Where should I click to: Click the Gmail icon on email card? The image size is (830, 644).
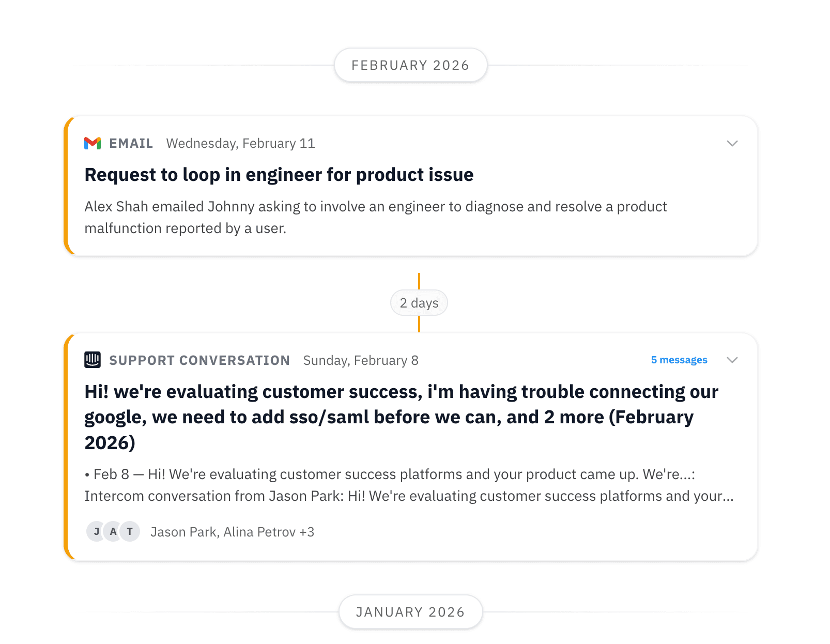tap(93, 143)
